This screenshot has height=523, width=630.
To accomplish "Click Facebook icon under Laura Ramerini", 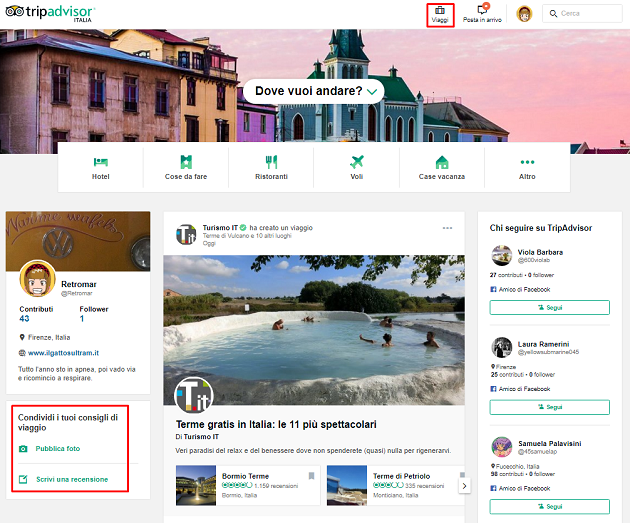I will [493, 389].
